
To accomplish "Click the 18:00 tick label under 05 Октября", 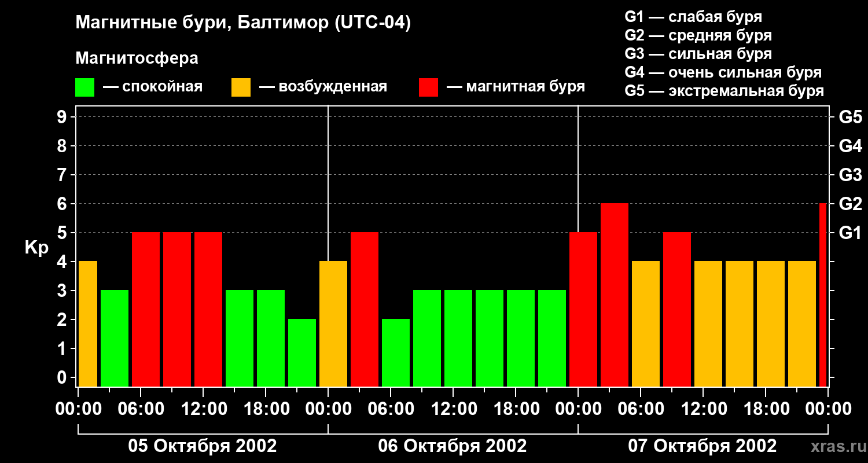I will (x=266, y=409).
